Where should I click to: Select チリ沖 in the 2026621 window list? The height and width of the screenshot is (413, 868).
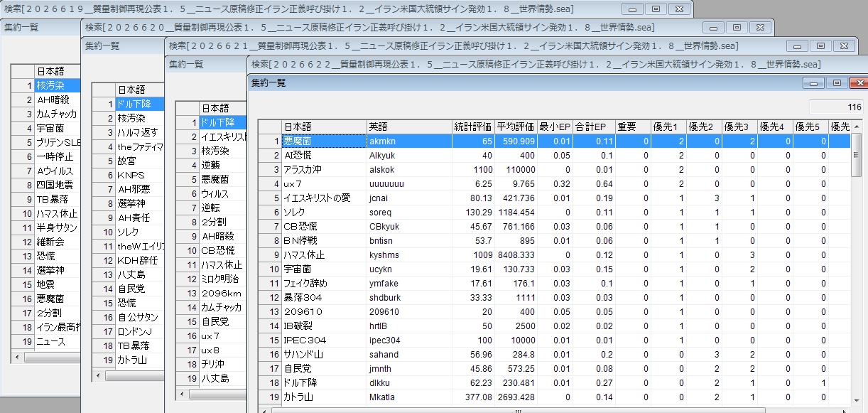(223, 364)
